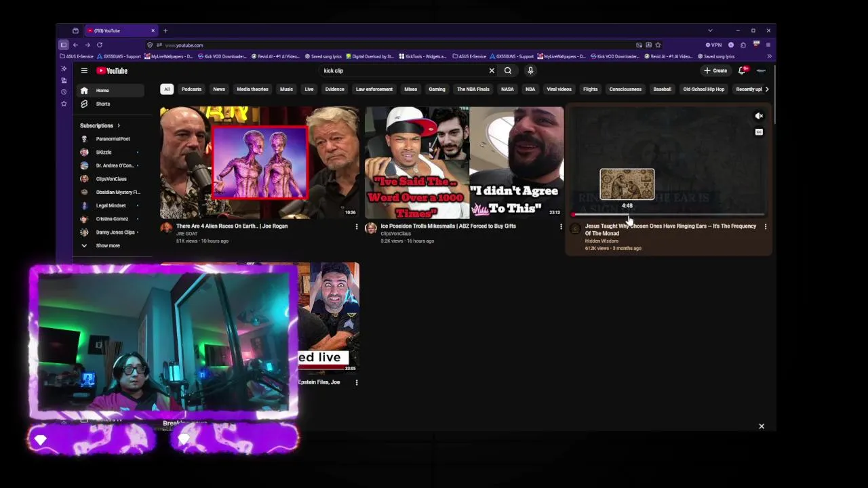868x488 pixels.
Task: Open options menu for Joe Rogan alien video
Action: coord(357,227)
